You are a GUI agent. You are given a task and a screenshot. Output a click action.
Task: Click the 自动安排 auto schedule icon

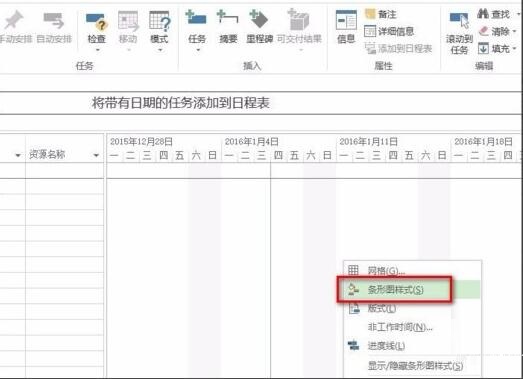(x=53, y=20)
